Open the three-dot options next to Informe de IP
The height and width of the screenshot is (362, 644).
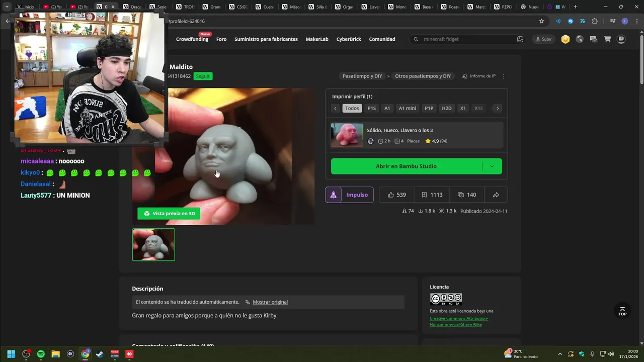(x=504, y=76)
